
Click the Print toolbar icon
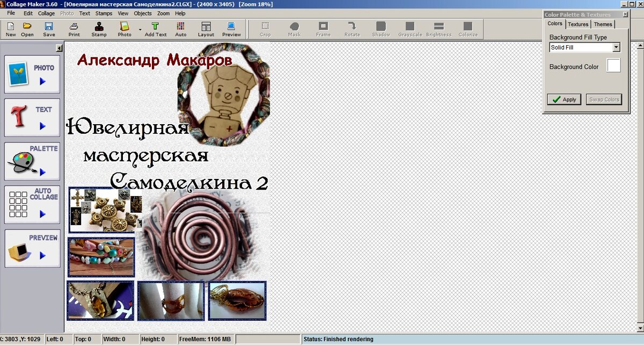point(74,29)
